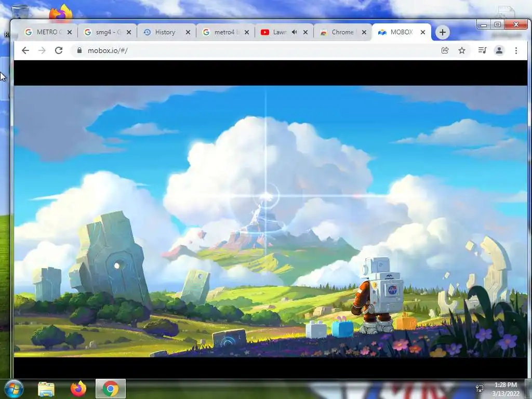
Task: Open the network icon in system tray
Action: click(480, 389)
